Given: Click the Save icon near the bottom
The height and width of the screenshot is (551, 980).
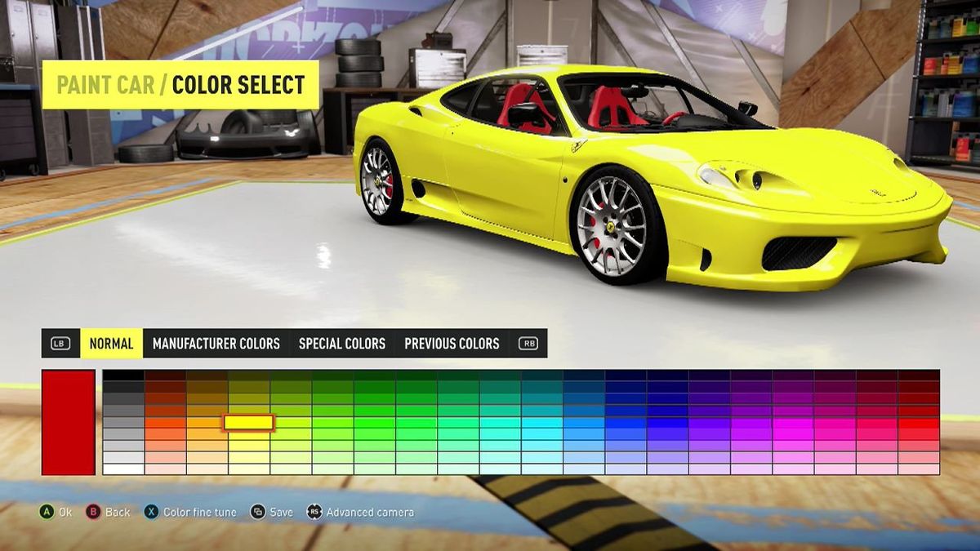Looking at the screenshot, I should tap(258, 512).
